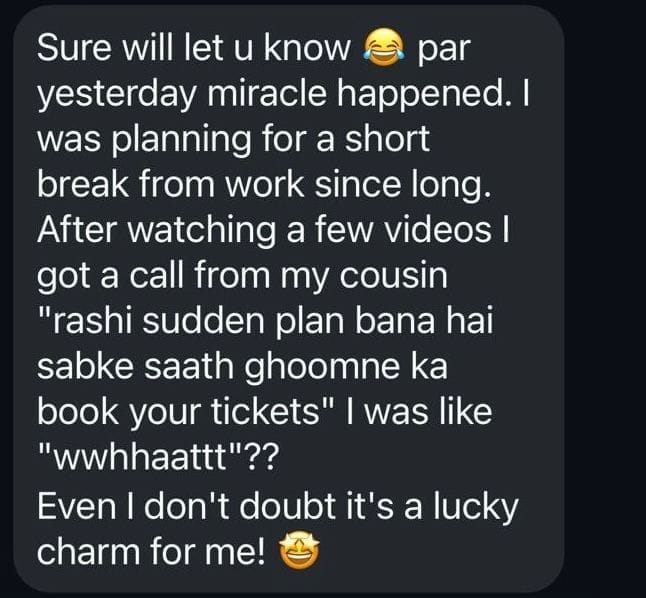Screen dimensions: 646x598
Task: Click the word 'charm' in the last line
Action: 89,551
